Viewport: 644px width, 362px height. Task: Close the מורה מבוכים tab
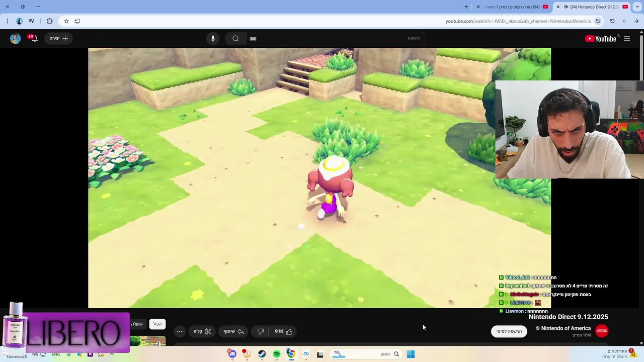pos(478,7)
